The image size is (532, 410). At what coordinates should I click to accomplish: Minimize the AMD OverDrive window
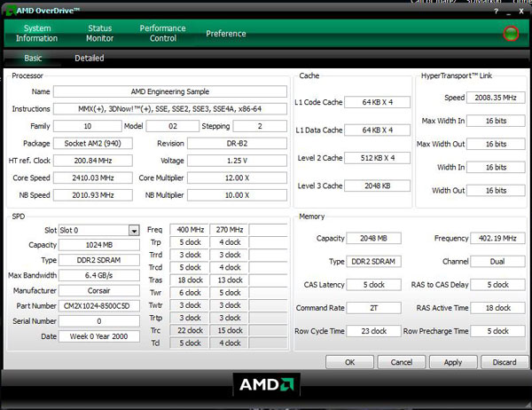(x=509, y=12)
